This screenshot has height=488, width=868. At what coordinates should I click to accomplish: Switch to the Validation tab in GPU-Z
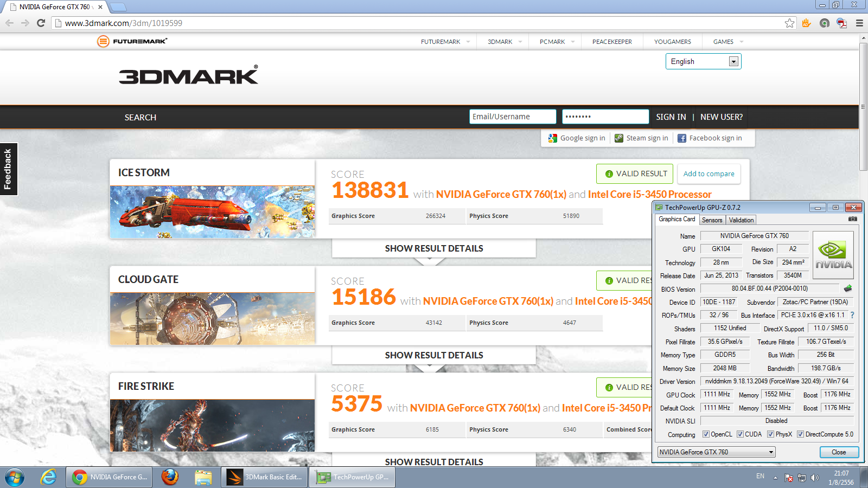click(741, 220)
